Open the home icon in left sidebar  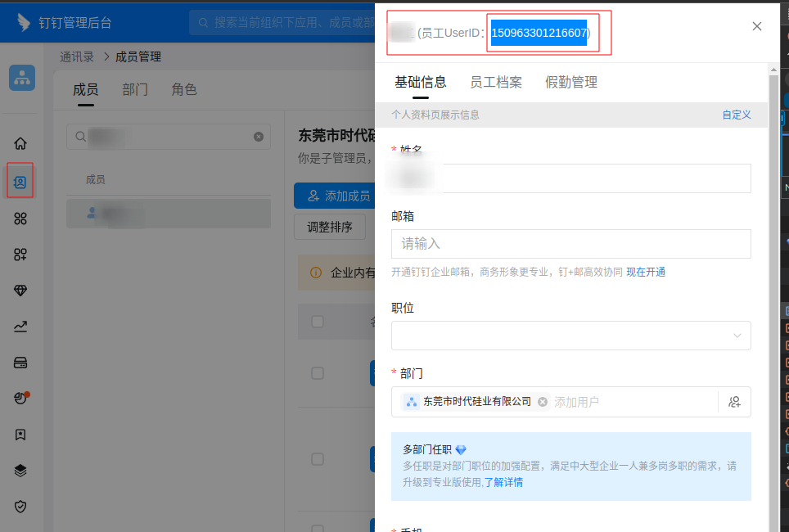coord(20,143)
